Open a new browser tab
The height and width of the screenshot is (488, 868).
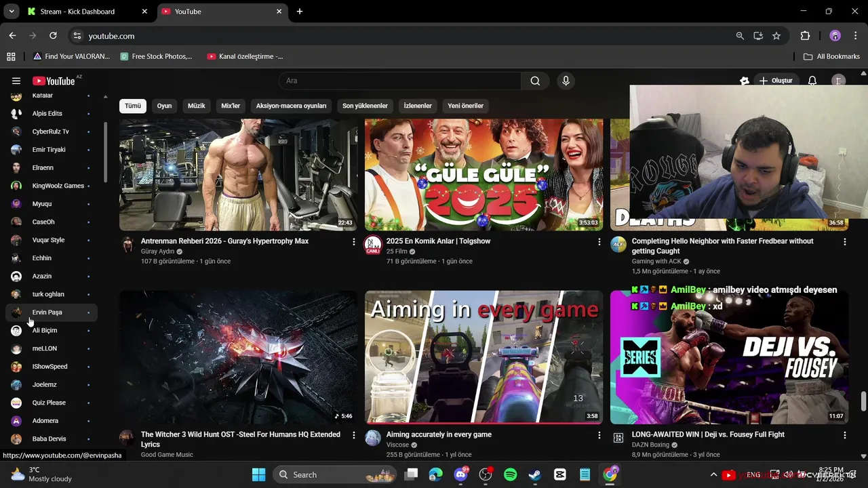pos(299,12)
